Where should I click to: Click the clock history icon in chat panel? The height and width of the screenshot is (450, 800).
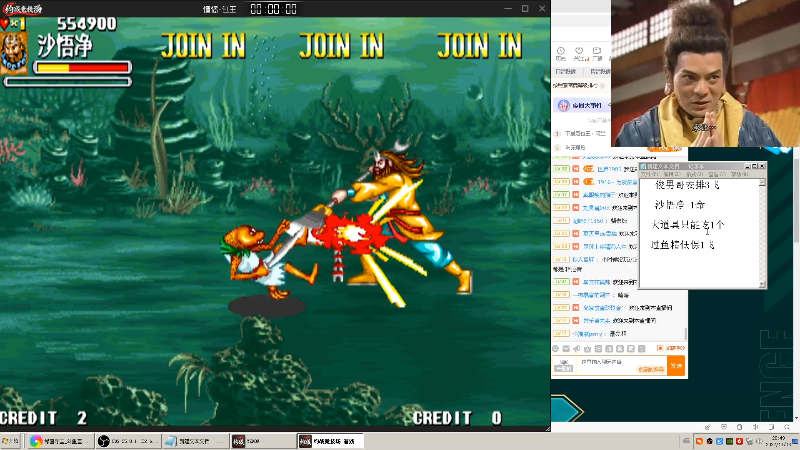(561, 53)
